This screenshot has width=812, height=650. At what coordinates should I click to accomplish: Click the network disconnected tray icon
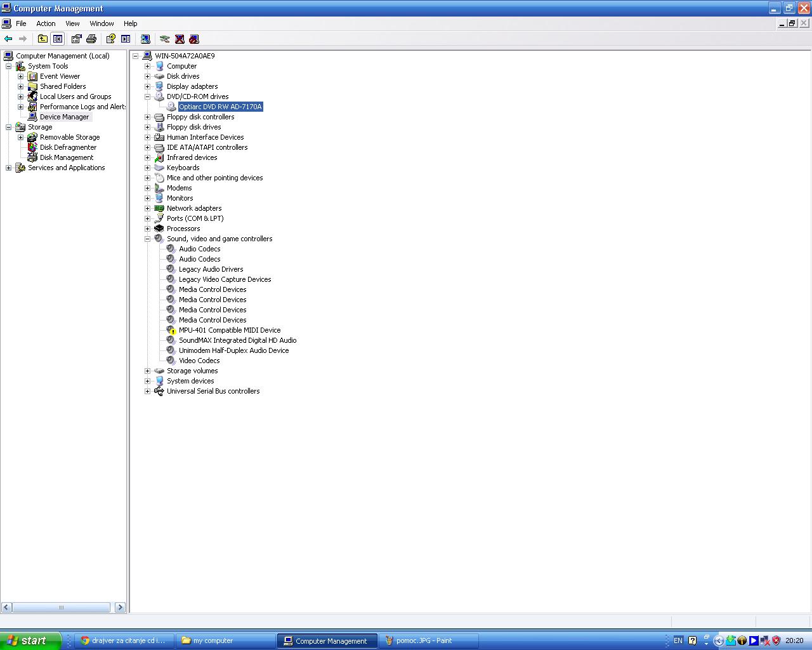(765, 640)
